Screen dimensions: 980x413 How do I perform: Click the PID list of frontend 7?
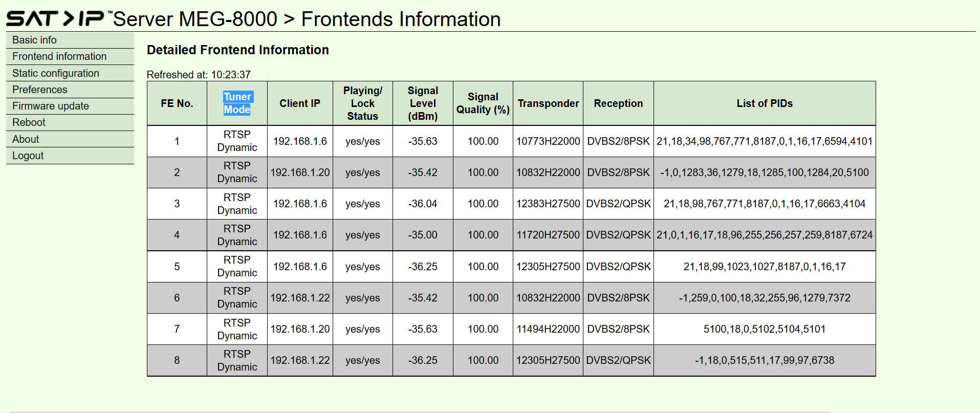click(765, 329)
